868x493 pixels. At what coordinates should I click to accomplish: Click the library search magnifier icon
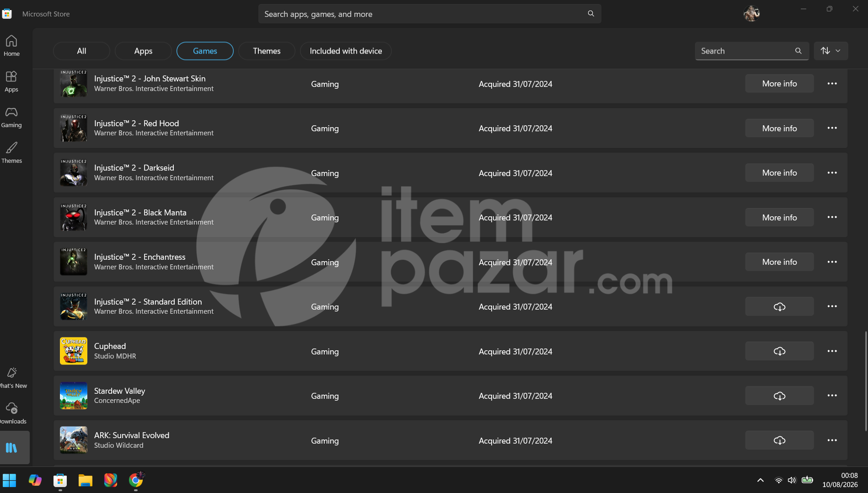click(798, 51)
